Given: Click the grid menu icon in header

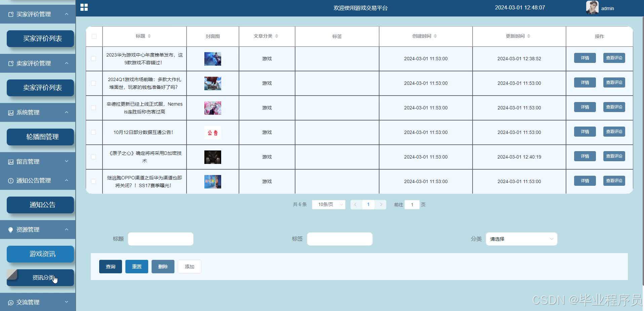Looking at the screenshot, I should click(84, 7).
